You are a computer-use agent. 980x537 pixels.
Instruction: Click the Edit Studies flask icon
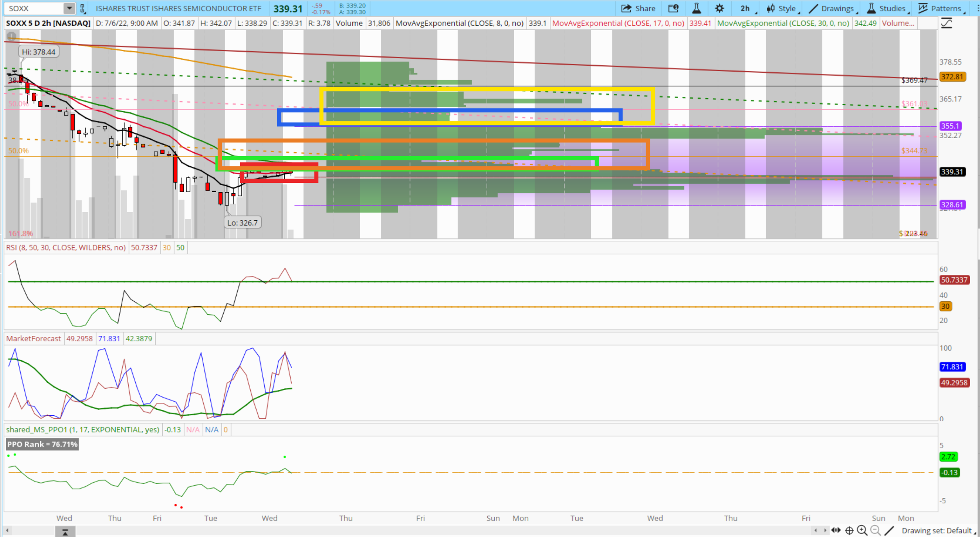696,8
